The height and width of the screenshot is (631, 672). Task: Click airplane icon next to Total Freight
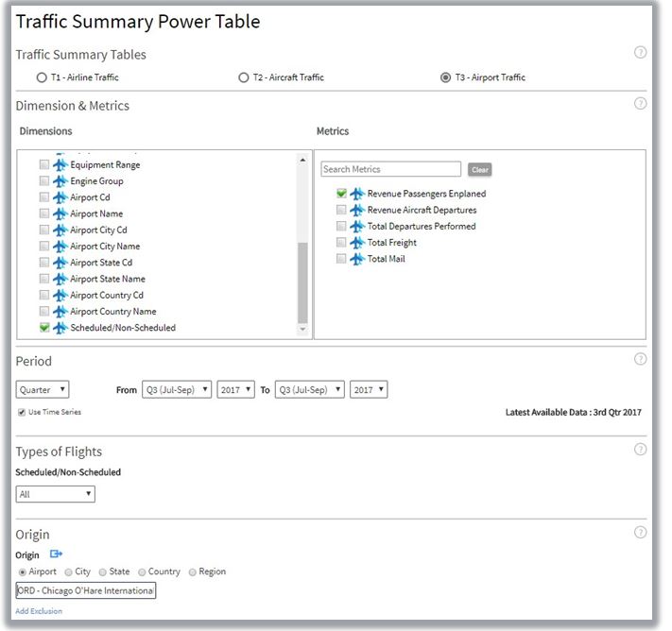point(356,243)
